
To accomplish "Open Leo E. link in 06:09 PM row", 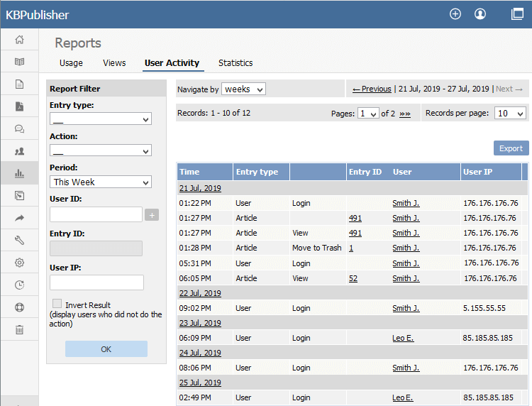I will click(403, 338).
